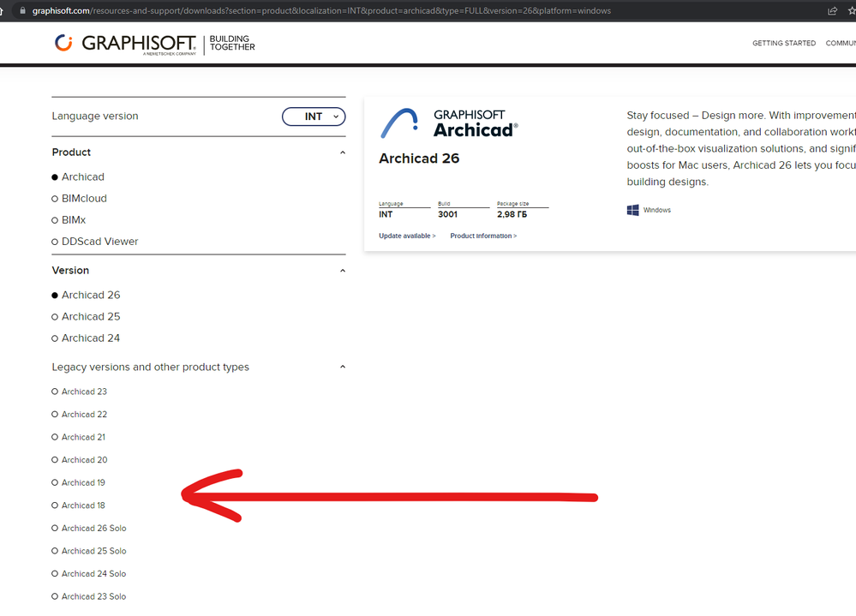Select the DDScad Viewer radio button
This screenshot has height=616, width=856.
coord(55,242)
